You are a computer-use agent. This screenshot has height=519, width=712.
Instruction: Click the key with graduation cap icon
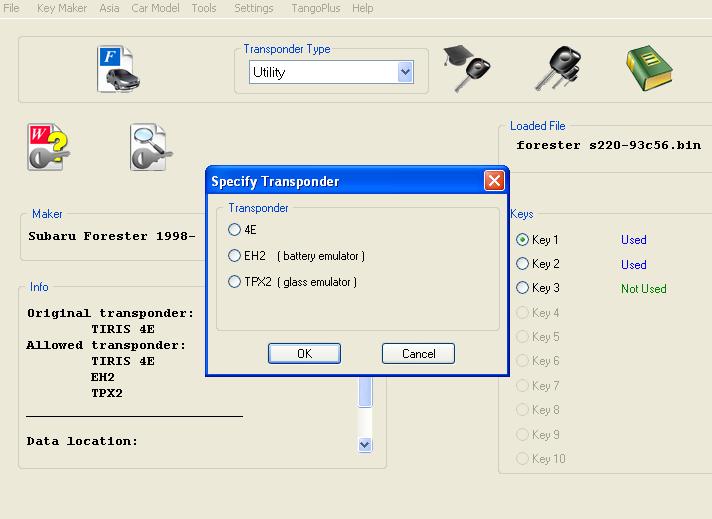click(467, 68)
